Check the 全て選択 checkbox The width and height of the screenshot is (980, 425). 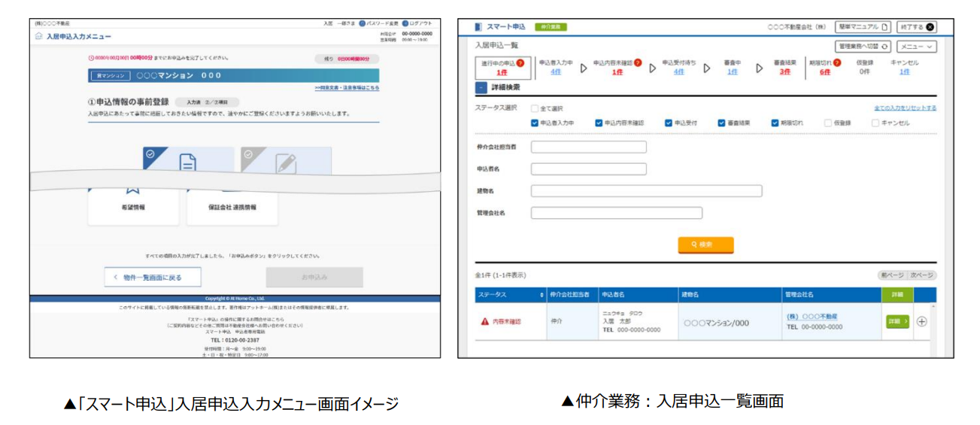[x=535, y=108]
